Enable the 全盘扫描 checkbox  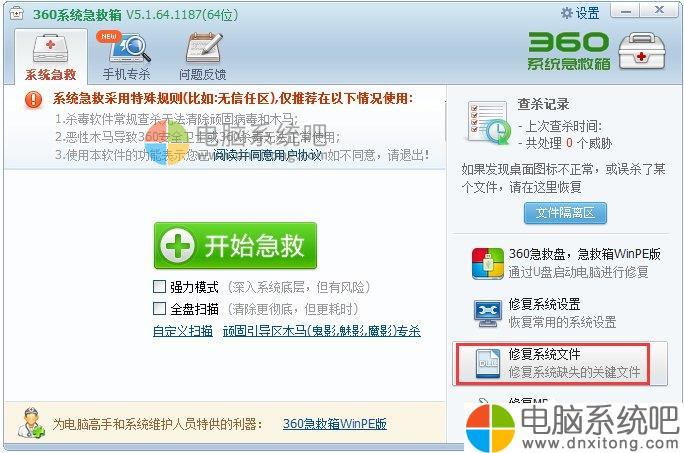tap(159, 309)
